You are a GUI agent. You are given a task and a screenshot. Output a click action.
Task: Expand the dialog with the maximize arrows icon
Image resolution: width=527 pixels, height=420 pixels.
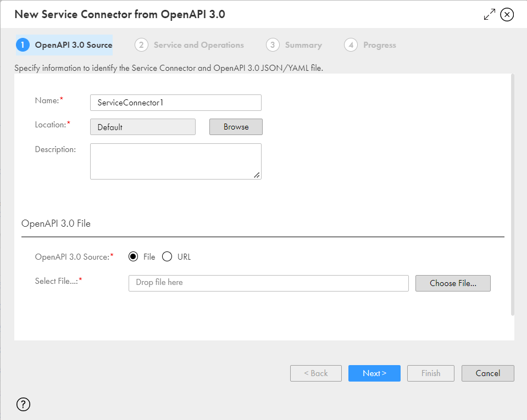coord(489,14)
